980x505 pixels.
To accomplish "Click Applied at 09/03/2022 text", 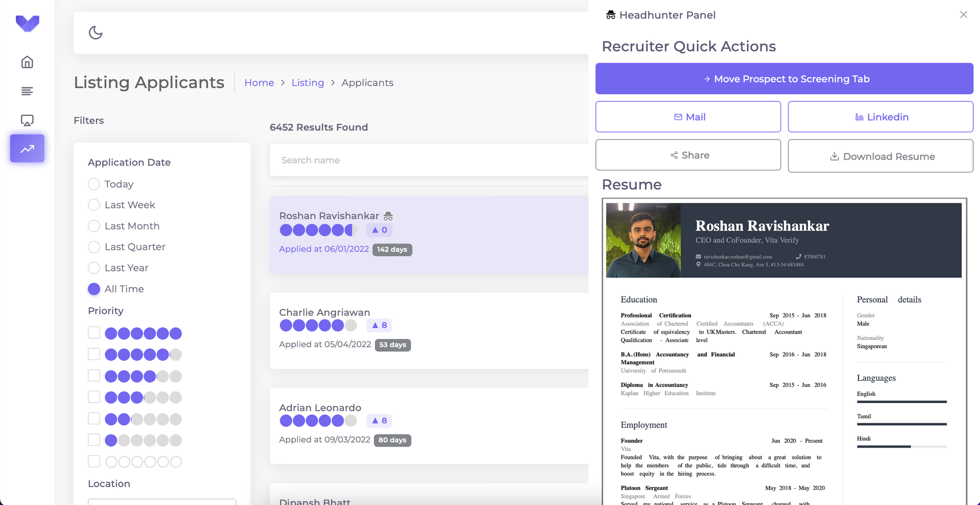I will (x=324, y=439).
